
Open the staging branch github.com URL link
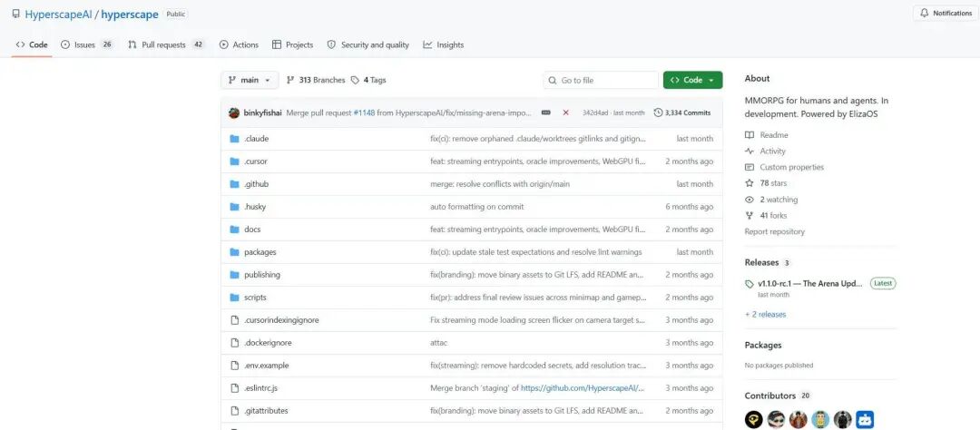click(x=583, y=388)
